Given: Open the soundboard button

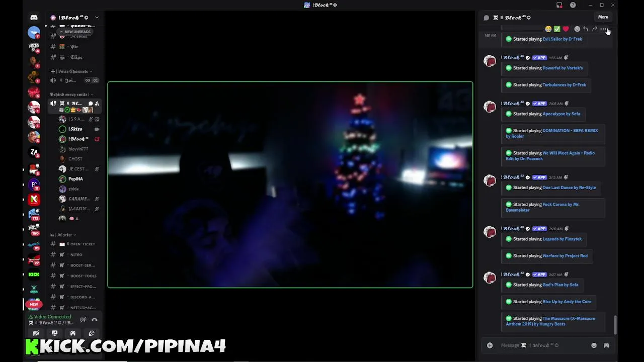Looking at the screenshot, I should (x=92, y=333).
